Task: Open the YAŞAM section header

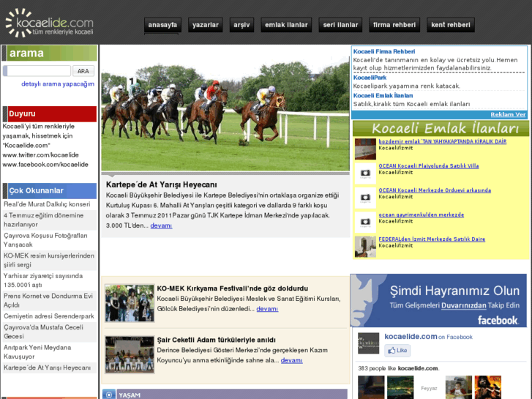Action: (x=232, y=395)
